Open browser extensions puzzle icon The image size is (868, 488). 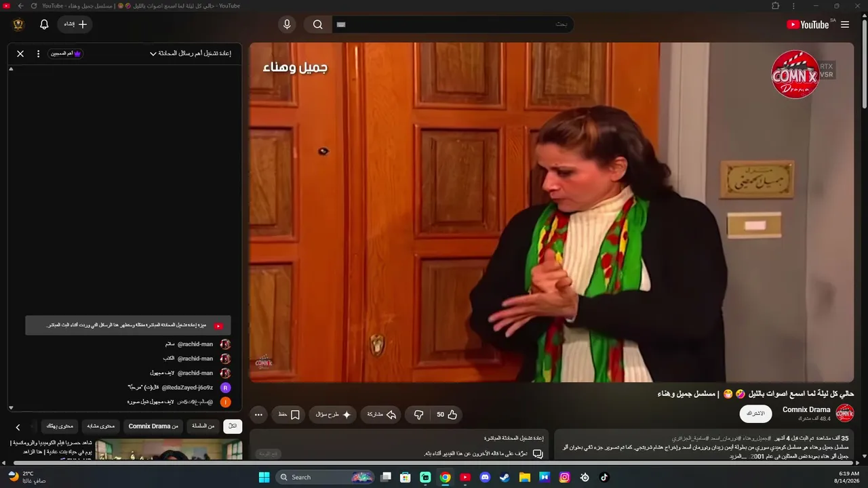[776, 5]
